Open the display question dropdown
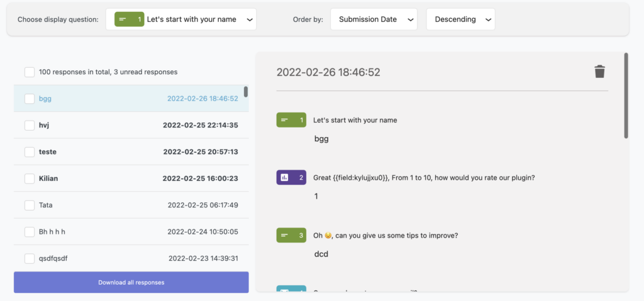This screenshot has width=644, height=301. (181, 19)
